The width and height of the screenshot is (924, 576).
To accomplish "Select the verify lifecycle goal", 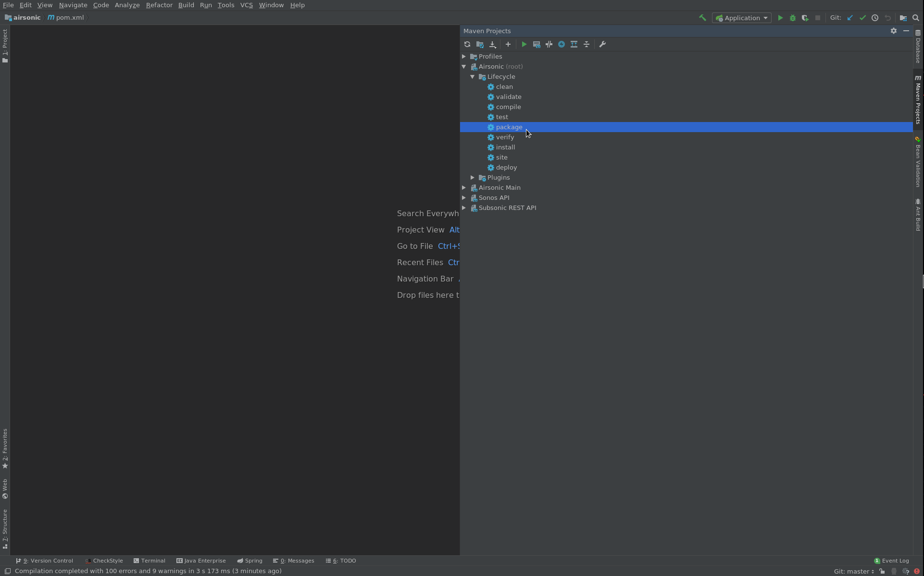I will click(505, 137).
